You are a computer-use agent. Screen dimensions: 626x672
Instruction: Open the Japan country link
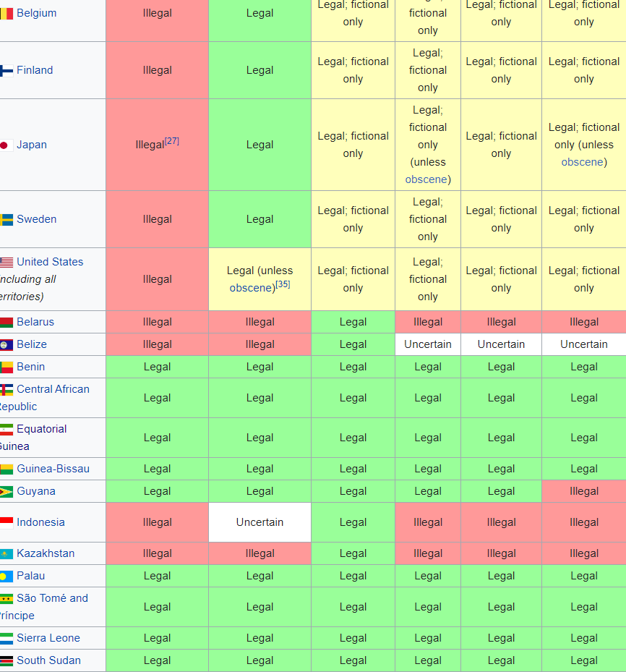(32, 145)
